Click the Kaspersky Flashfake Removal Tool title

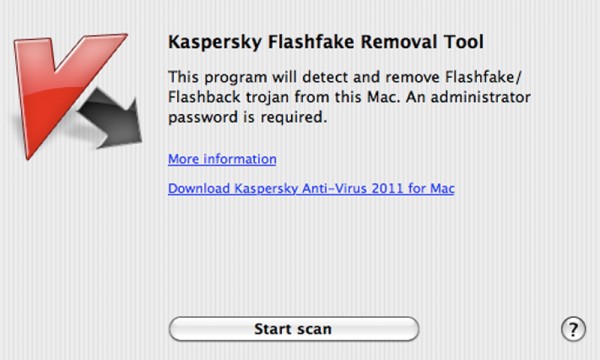point(326,42)
